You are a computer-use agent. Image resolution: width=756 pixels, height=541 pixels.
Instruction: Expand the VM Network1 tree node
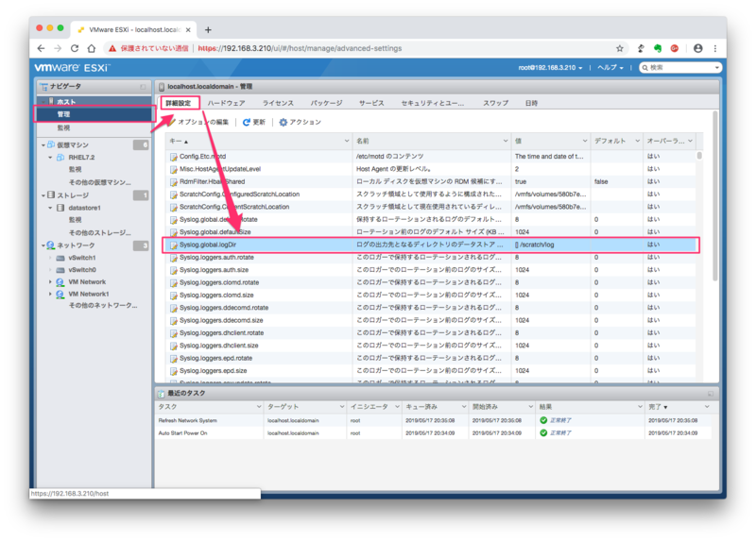coord(50,294)
